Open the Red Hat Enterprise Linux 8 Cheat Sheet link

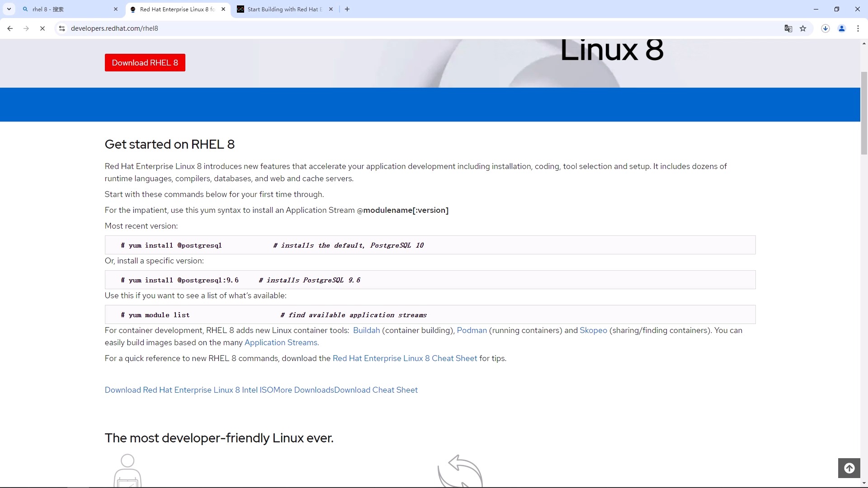coord(405,358)
